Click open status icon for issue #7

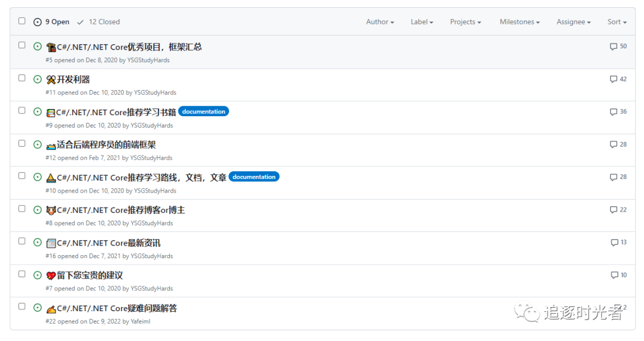(38, 275)
